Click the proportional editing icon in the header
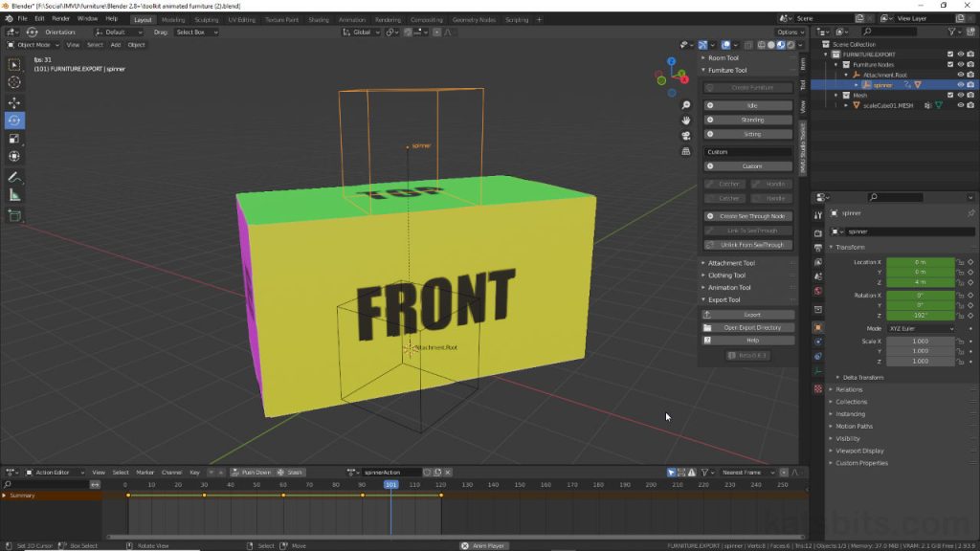Screen dimensions: 980x551 (x=437, y=32)
